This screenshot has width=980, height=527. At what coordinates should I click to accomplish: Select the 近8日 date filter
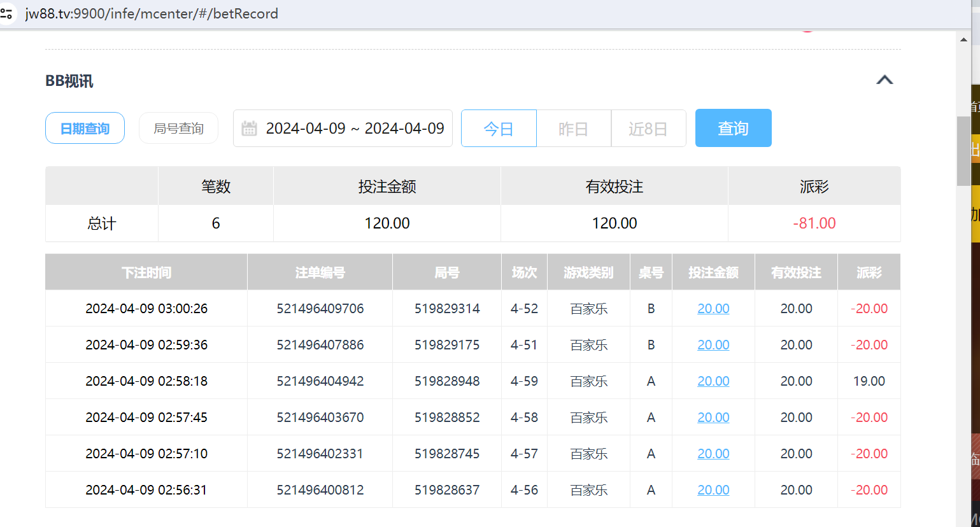[x=648, y=129]
